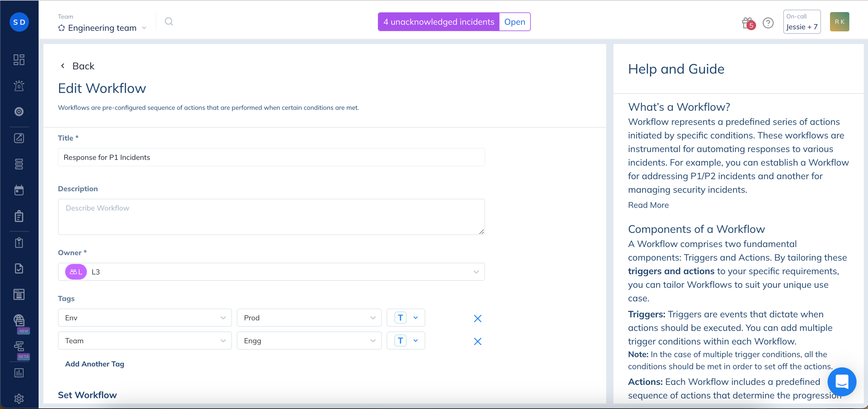
Task: Click the Components of a Workflow heading
Action: [x=696, y=229]
